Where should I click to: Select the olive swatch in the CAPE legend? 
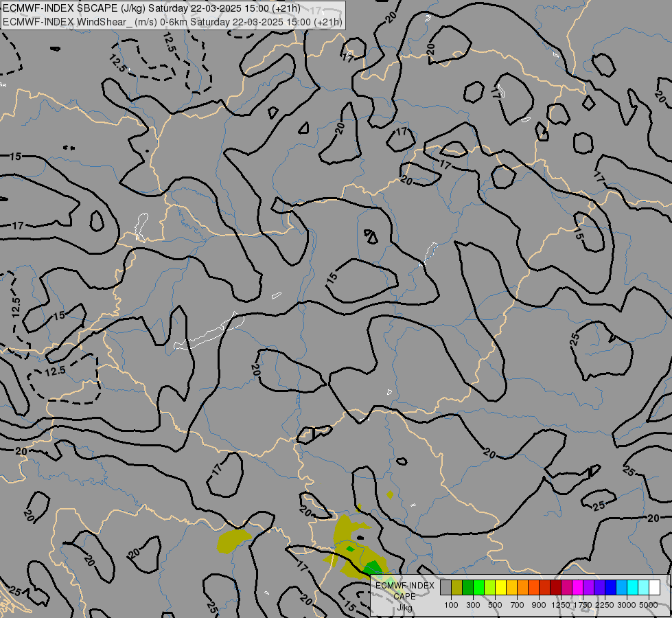(457, 588)
